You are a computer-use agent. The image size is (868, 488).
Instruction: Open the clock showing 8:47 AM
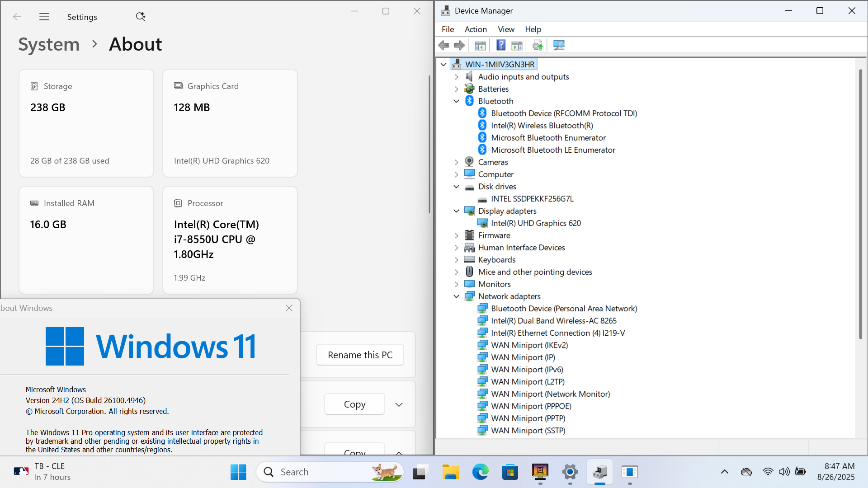point(836,472)
